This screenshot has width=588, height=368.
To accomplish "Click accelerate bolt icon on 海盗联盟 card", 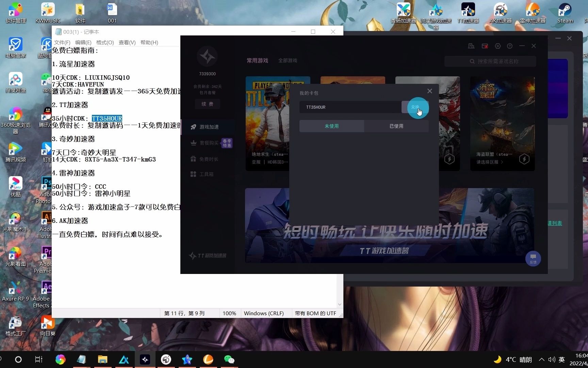I will pyautogui.click(x=524, y=159).
